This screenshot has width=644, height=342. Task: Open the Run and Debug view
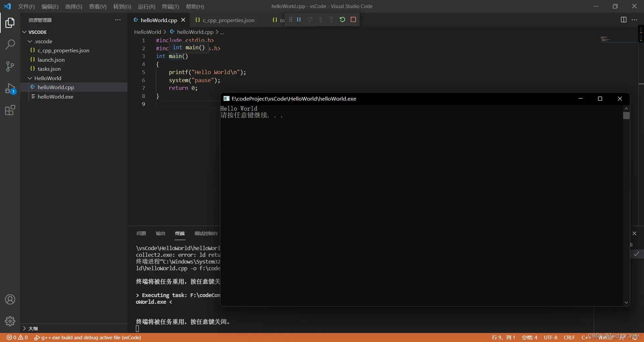[x=10, y=89]
